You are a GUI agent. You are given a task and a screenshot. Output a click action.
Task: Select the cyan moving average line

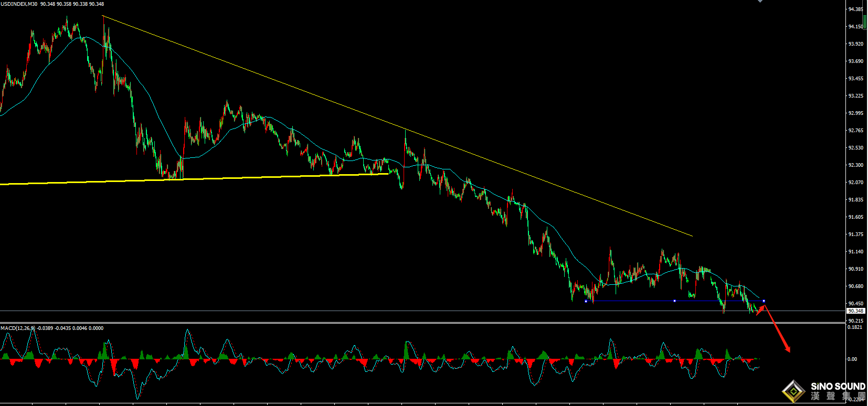click(x=157, y=105)
